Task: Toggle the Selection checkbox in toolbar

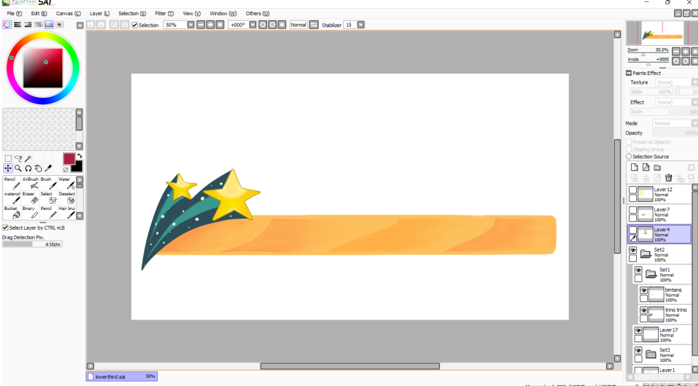Action: [135, 25]
